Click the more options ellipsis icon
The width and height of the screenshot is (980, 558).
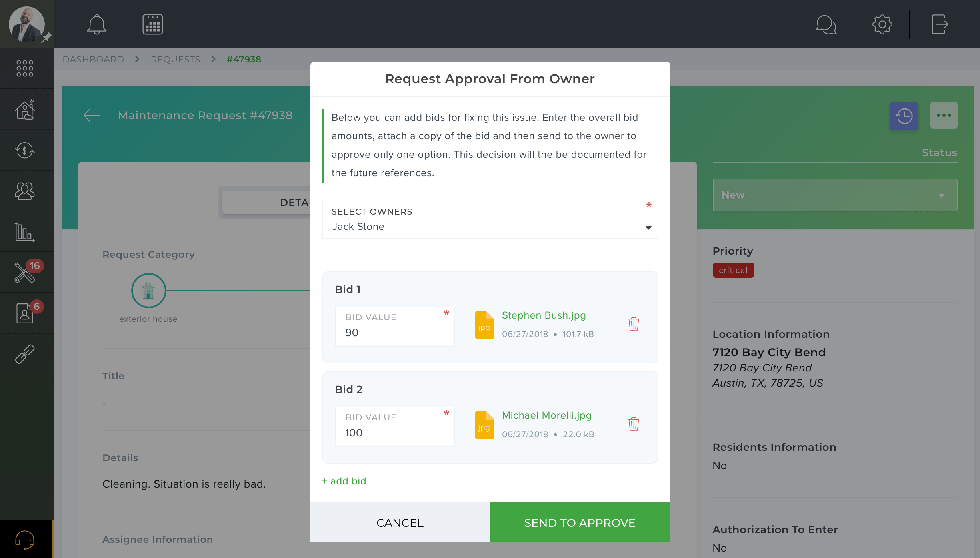944,114
